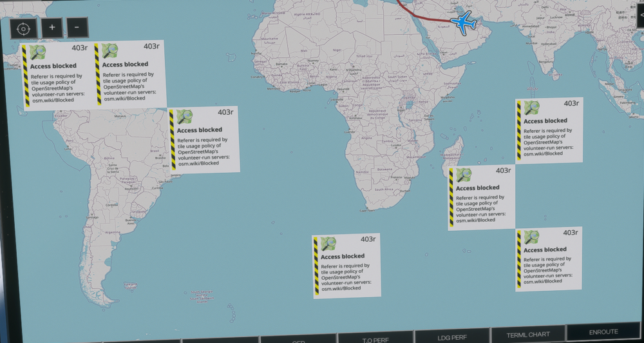Open the T.O PERF tab

click(x=375, y=339)
